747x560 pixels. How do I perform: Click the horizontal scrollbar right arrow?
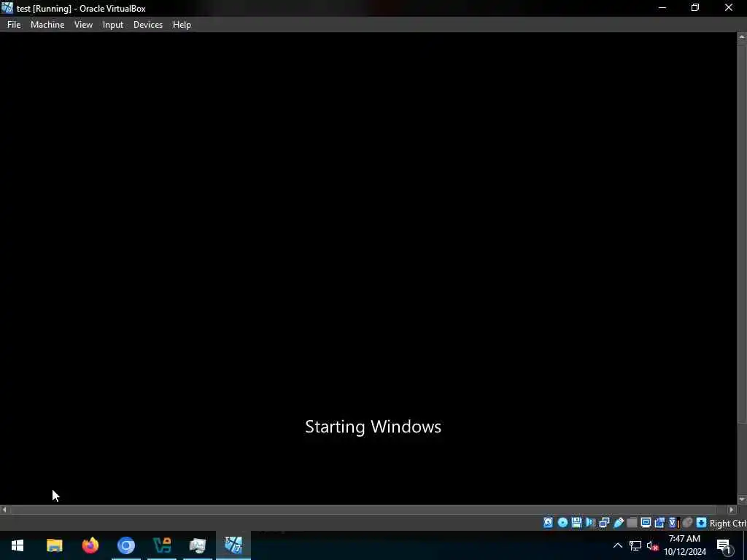732,510
